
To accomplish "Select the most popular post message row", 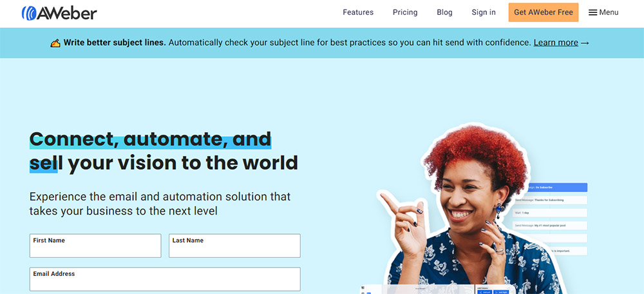I will point(551,226).
